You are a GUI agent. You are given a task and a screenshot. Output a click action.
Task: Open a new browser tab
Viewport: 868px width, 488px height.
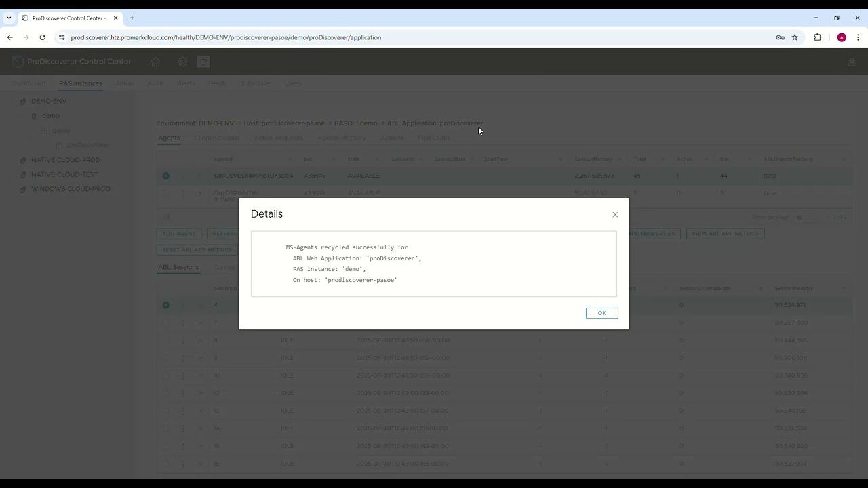coord(132,18)
